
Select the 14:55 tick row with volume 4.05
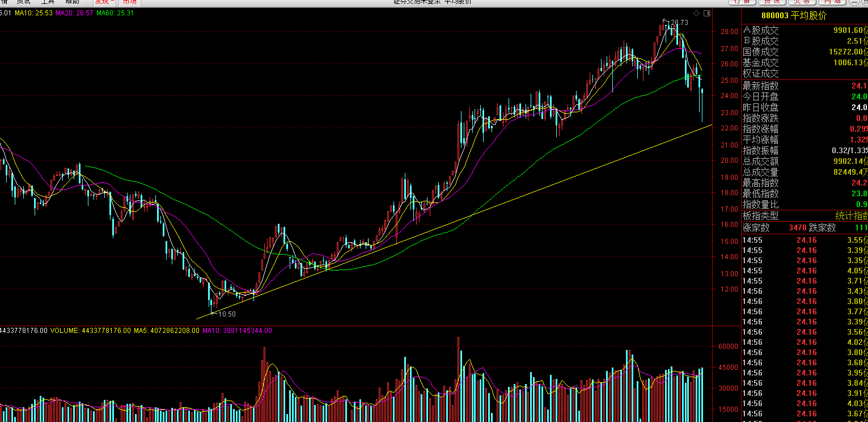pos(805,271)
